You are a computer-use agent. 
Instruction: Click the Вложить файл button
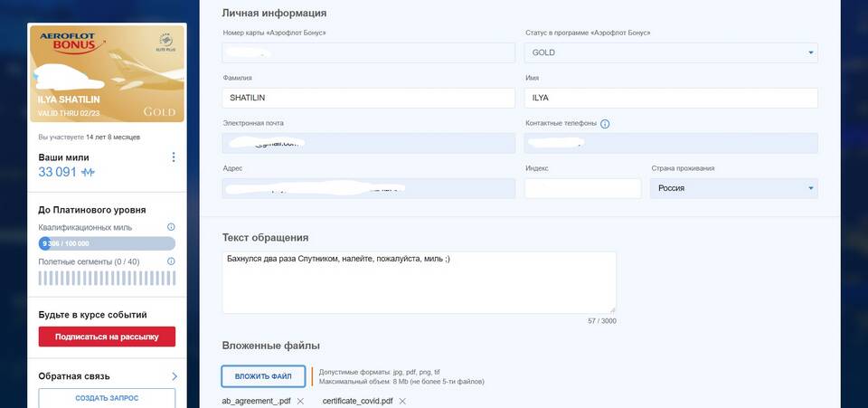tap(263, 376)
